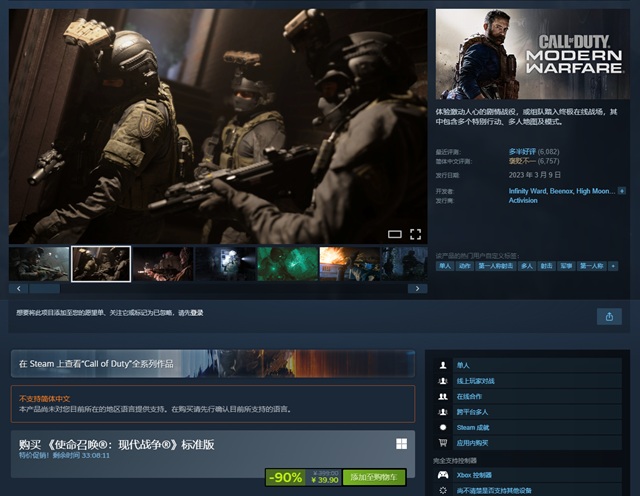This screenshot has width=640, height=496.
Task: Click the 应用内购买 in-app purchases icon
Action: (443, 442)
